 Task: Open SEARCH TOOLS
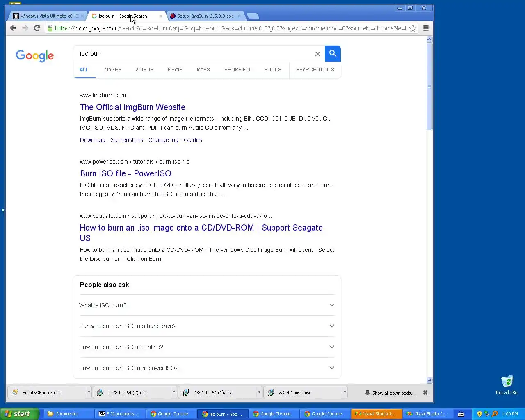pos(315,70)
